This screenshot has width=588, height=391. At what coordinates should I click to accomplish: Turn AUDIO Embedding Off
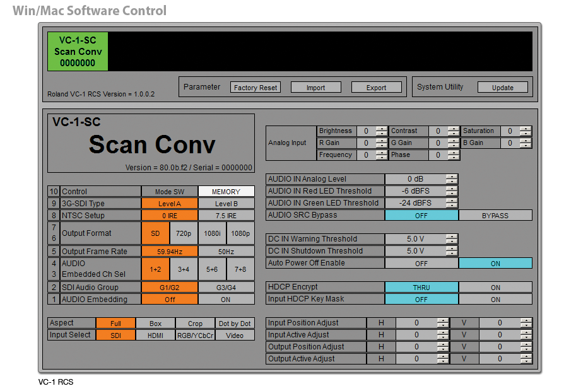tap(170, 299)
